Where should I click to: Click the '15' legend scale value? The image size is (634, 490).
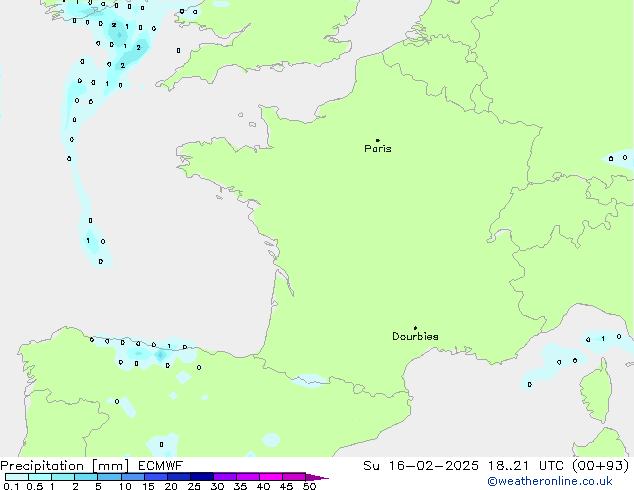click(x=148, y=486)
